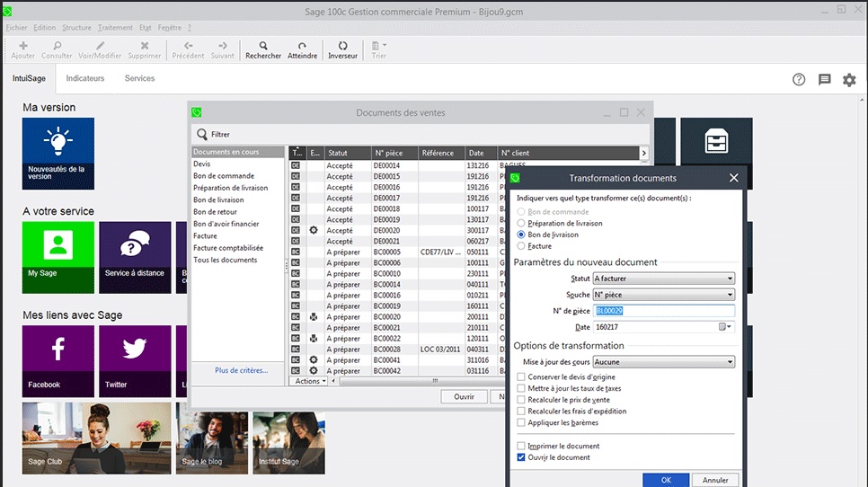
Task: Check Recalculer le prix de vente
Action: tap(521, 400)
